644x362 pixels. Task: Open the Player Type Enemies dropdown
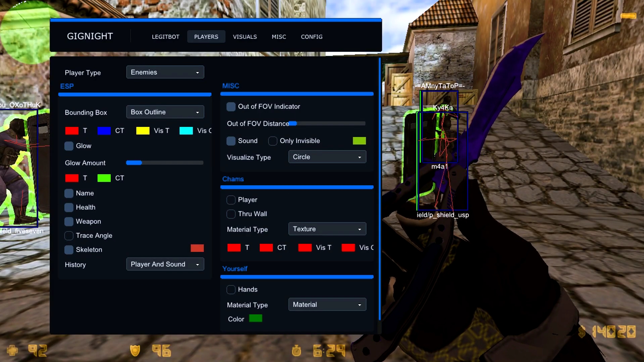(x=165, y=72)
